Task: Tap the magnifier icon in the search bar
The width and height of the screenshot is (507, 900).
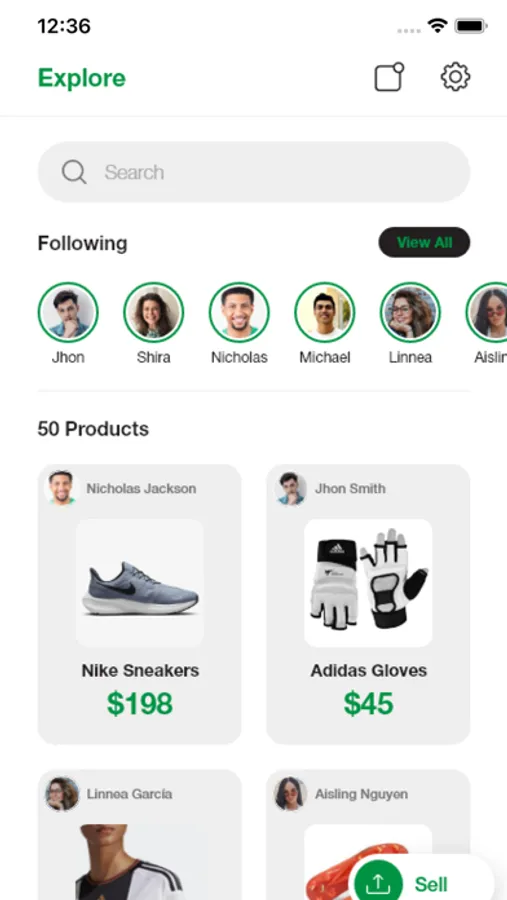Action: click(x=74, y=172)
